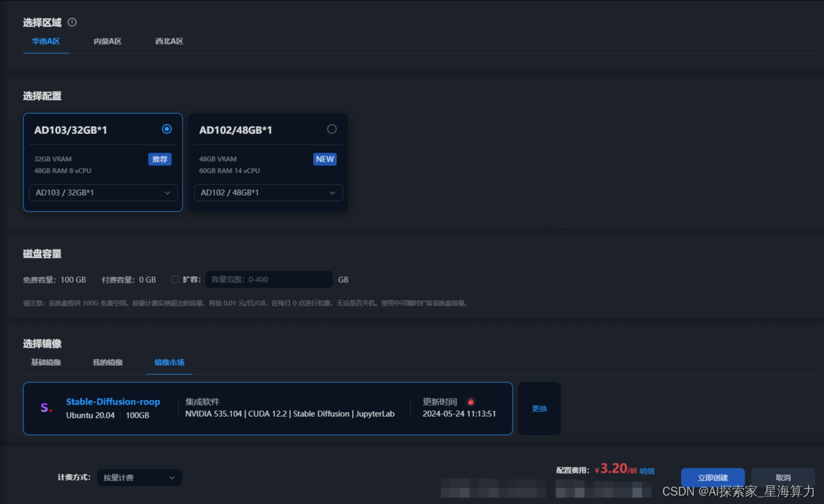Open the 计费方式 按量计费 dropdown

(139, 478)
